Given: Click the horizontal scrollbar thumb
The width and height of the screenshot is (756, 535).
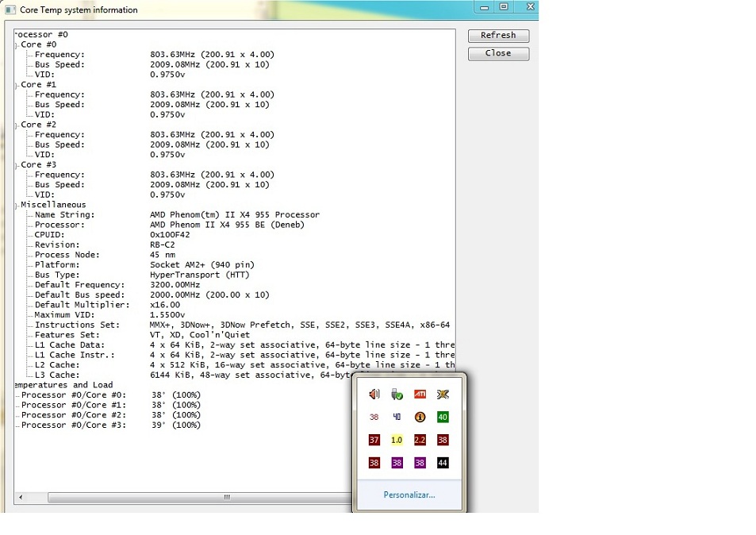Looking at the screenshot, I should point(200,497).
